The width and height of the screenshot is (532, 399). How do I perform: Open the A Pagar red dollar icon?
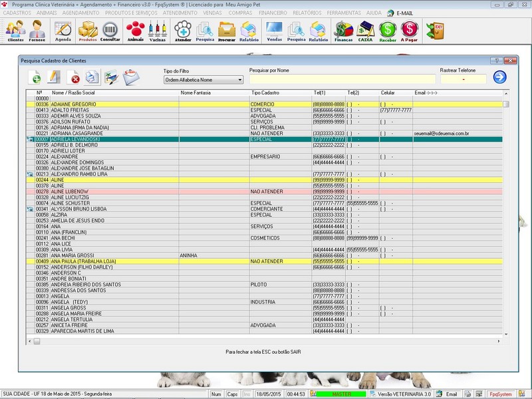point(410,31)
